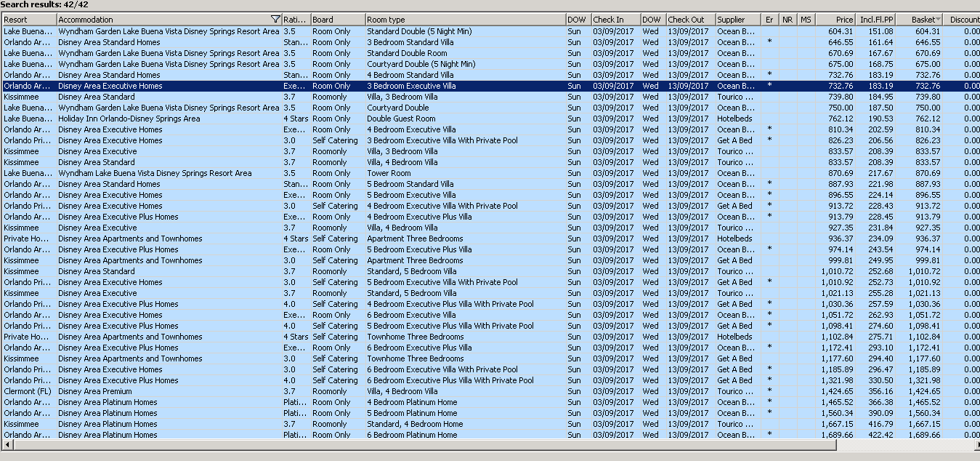Select the '6 Bedroom Executive Plus Villa' room
Image resolution: width=980 pixels, height=461 pixels.
pos(419,348)
